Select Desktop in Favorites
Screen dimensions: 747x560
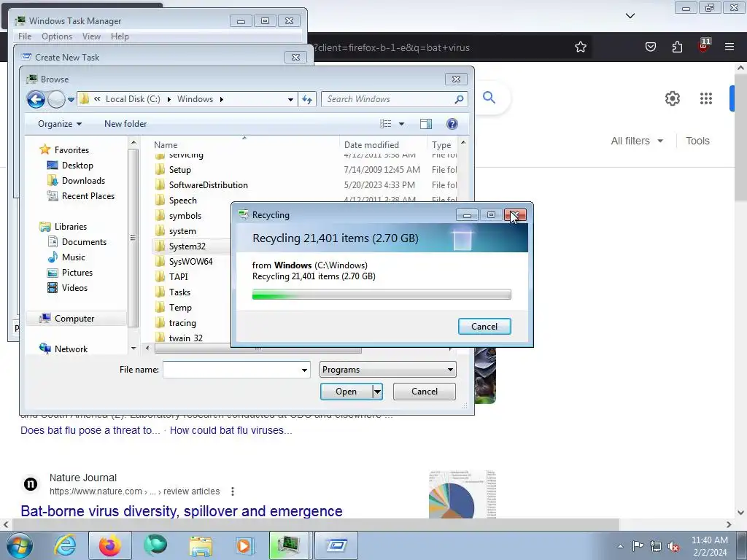[x=77, y=166]
